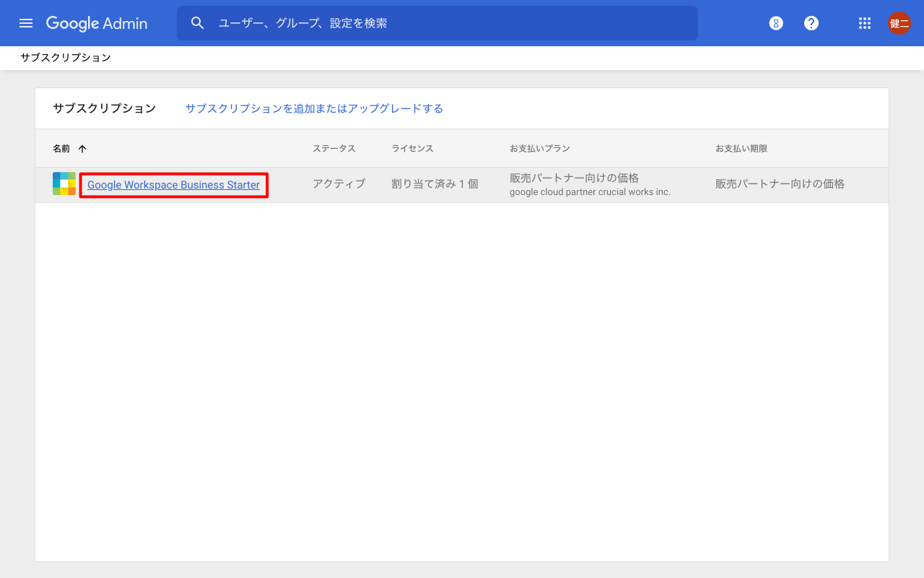Click the Google Admin logo
The height and width of the screenshot is (578, 924).
click(x=97, y=23)
